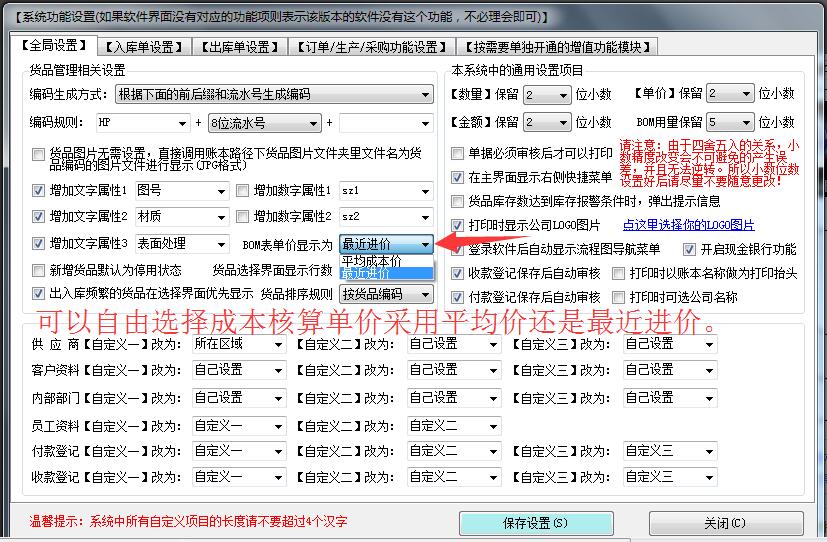Go to 订单/生产/采购功能设置 tab

tap(372, 47)
